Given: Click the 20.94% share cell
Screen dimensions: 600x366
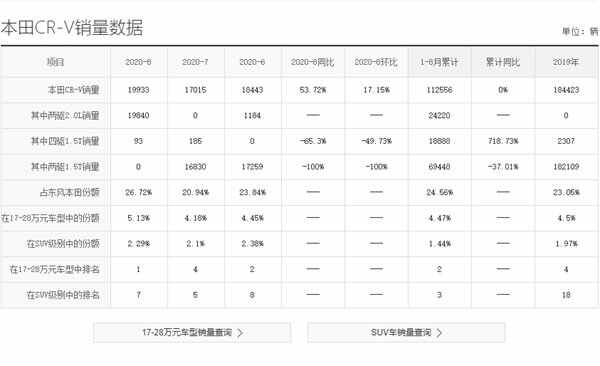Looking at the screenshot, I should point(195,192).
